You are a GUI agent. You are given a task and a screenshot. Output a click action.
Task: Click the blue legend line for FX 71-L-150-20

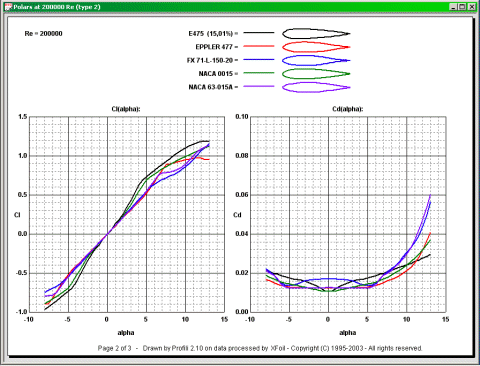pyautogui.click(x=259, y=60)
